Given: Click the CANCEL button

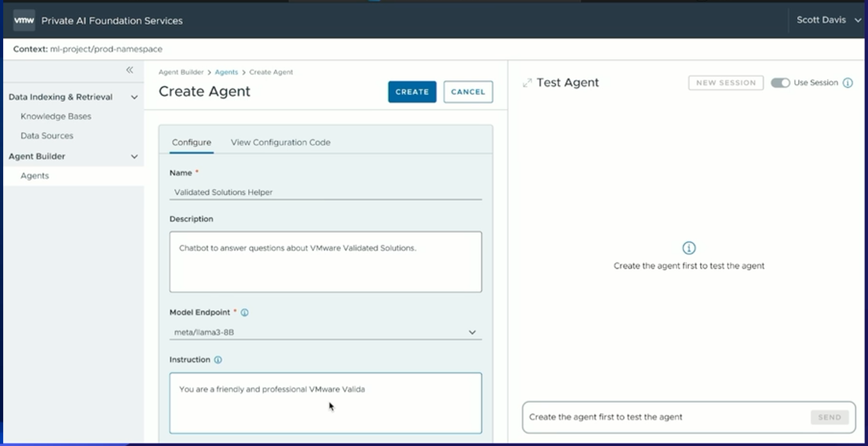Looking at the screenshot, I should click(x=468, y=92).
